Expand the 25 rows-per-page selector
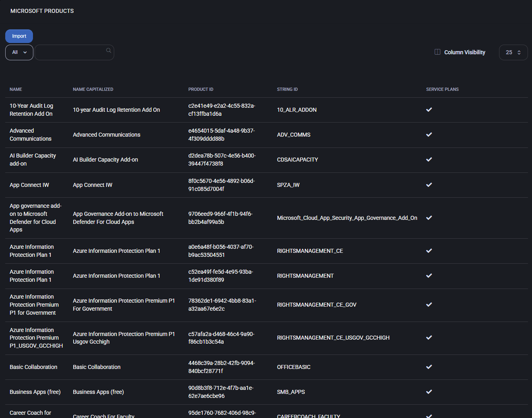Viewport: 532px width, 418px height. coord(513,52)
